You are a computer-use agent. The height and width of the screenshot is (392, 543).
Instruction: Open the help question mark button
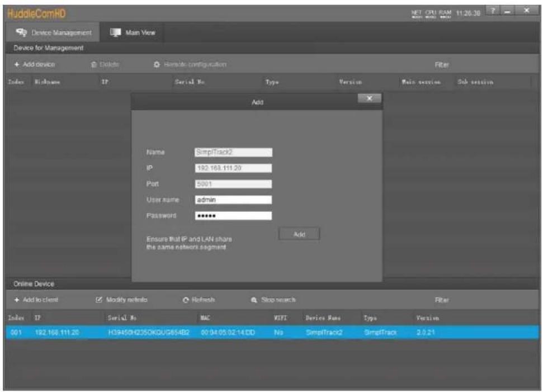[493, 11]
